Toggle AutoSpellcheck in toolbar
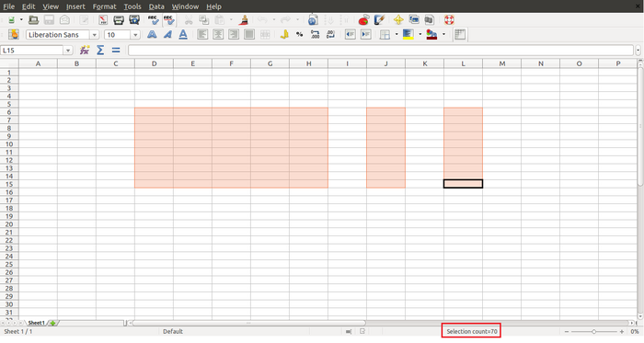Screen dimensions: 644x343 coord(168,19)
